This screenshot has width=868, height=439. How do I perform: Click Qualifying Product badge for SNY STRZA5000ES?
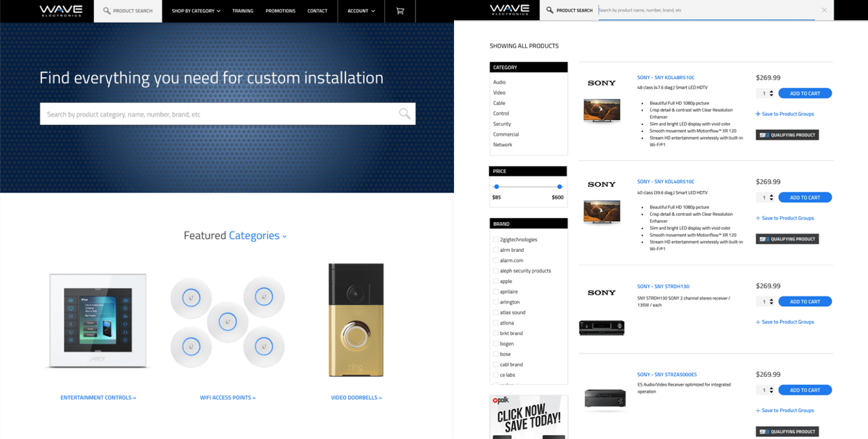pyautogui.click(x=787, y=431)
